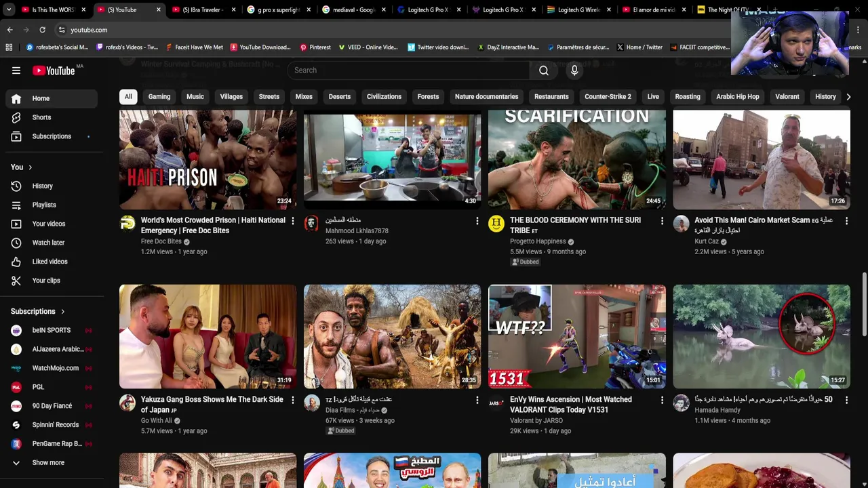This screenshot has width=868, height=488.
Task: Open beIN SPORTS subscription channel
Action: click(52, 330)
